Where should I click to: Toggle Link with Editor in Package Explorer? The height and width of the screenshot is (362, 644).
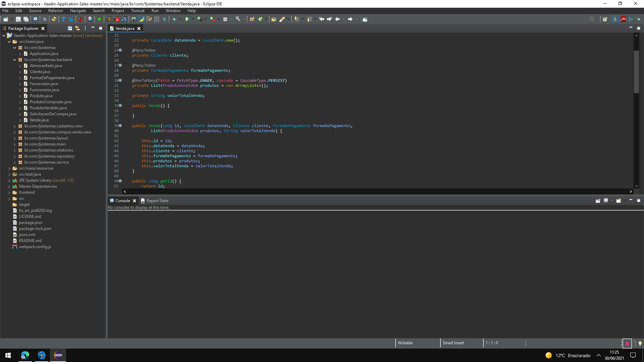77,28
